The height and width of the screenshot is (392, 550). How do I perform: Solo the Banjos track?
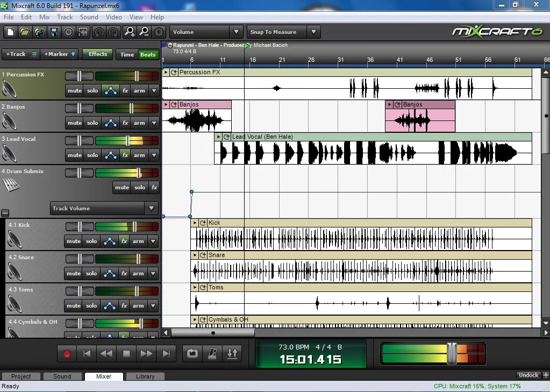click(92, 123)
